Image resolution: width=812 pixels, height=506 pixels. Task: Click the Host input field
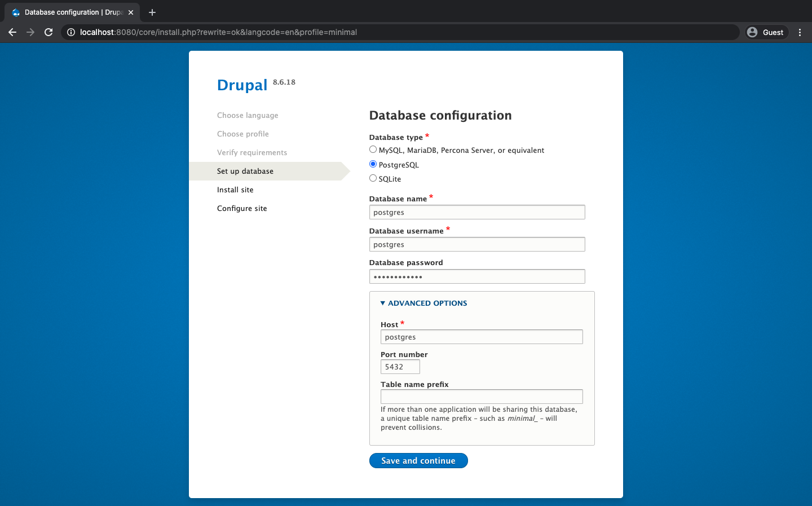pyautogui.click(x=482, y=337)
